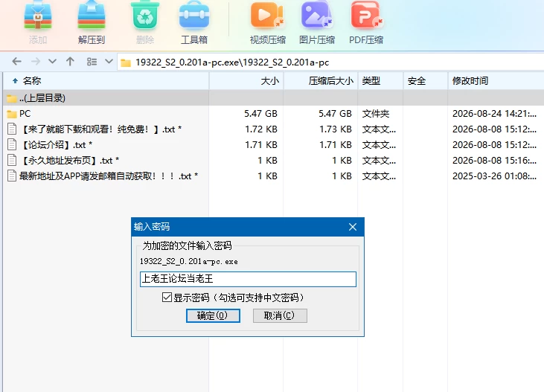Image resolution: width=544 pixels, height=392 pixels.
Task: Click the 添加 (Add) toolbar icon
Action: 38,17
